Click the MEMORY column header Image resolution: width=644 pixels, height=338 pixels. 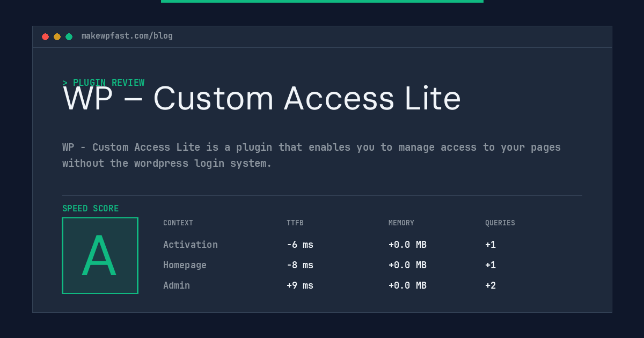coord(401,223)
